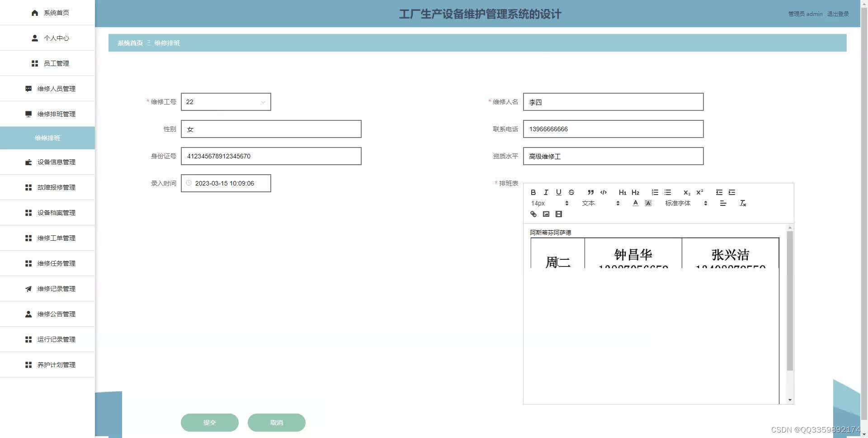Image resolution: width=868 pixels, height=438 pixels.
Task: Open the text alignment dropdown
Action: (723, 203)
